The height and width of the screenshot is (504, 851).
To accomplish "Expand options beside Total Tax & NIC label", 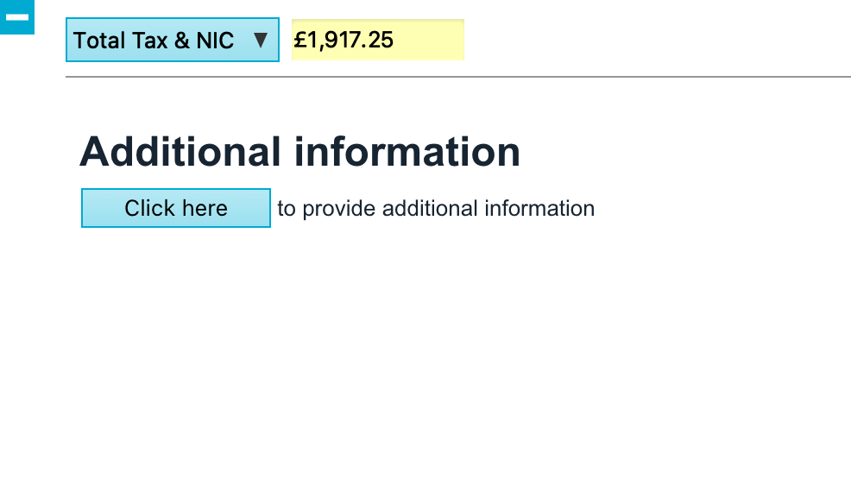I will (261, 40).
